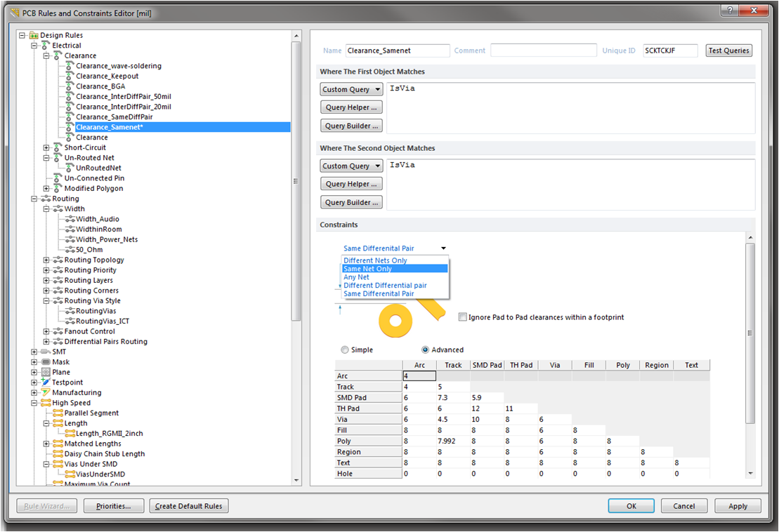This screenshot has height=532, width=779.
Task: Expand the Routing Topology tree node
Action: [x=46, y=260]
